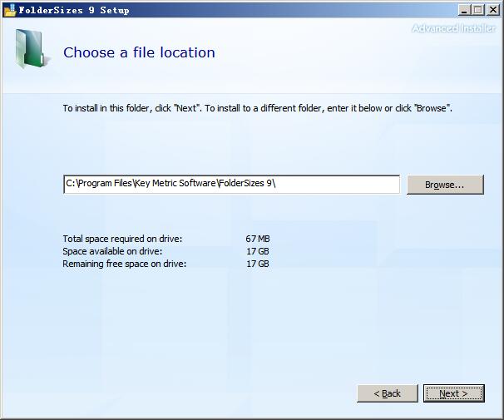Click the green folder icon
504x420 pixels.
point(32,49)
